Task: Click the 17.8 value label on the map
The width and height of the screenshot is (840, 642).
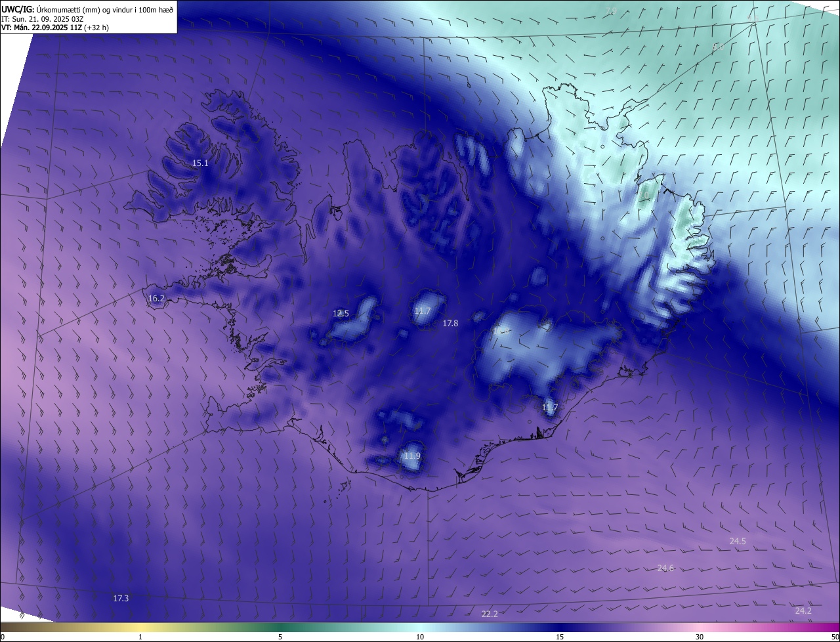Action: [450, 324]
